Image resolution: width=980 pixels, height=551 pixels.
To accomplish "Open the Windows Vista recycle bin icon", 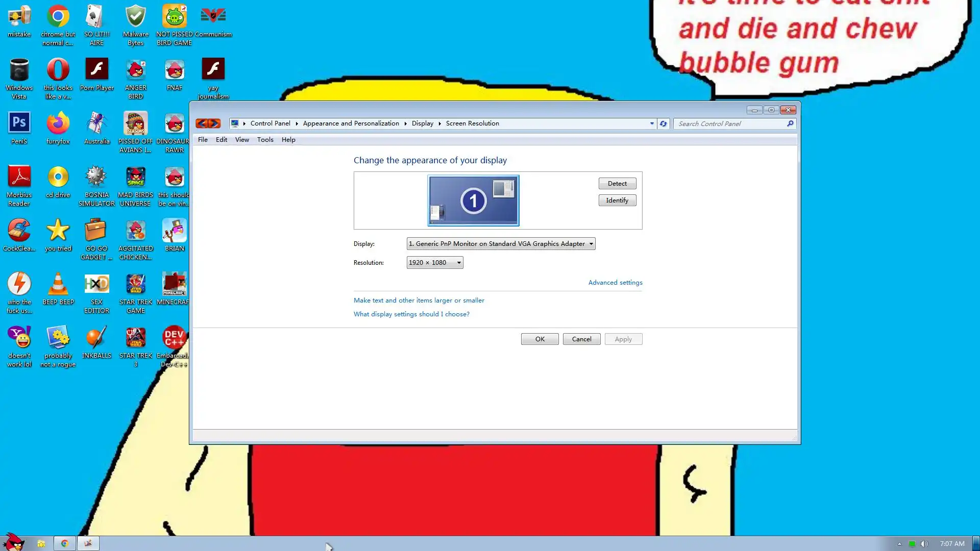I will [19, 70].
